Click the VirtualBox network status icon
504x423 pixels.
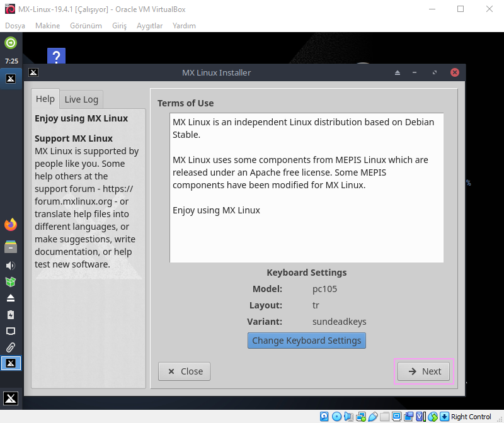(360, 417)
